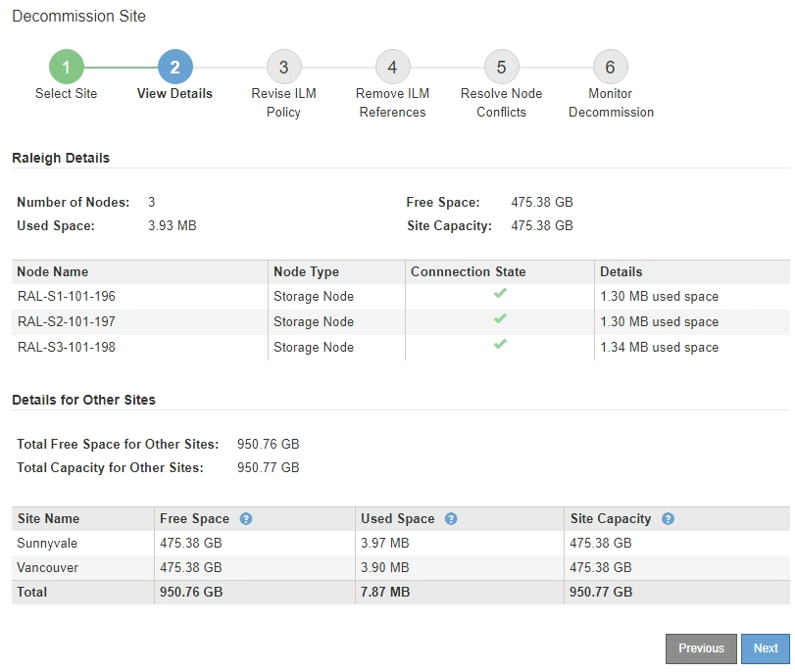Click the Site Name column header

(49, 519)
